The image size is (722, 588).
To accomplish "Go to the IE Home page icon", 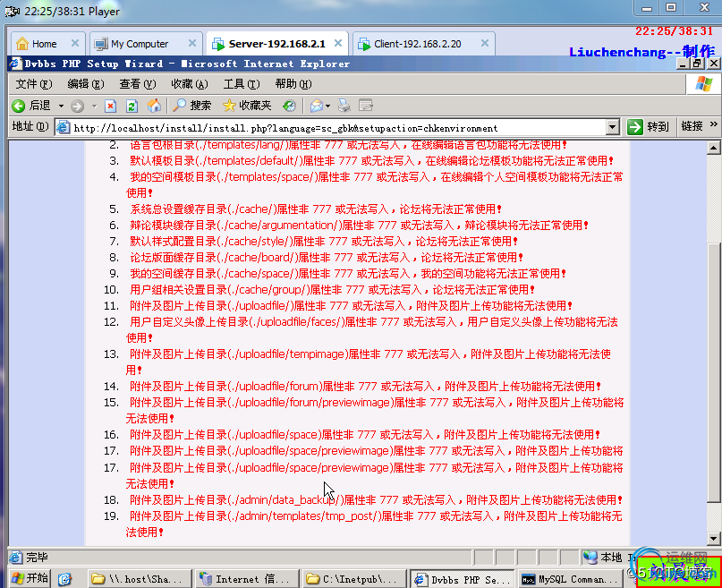I will click(154, 106).
